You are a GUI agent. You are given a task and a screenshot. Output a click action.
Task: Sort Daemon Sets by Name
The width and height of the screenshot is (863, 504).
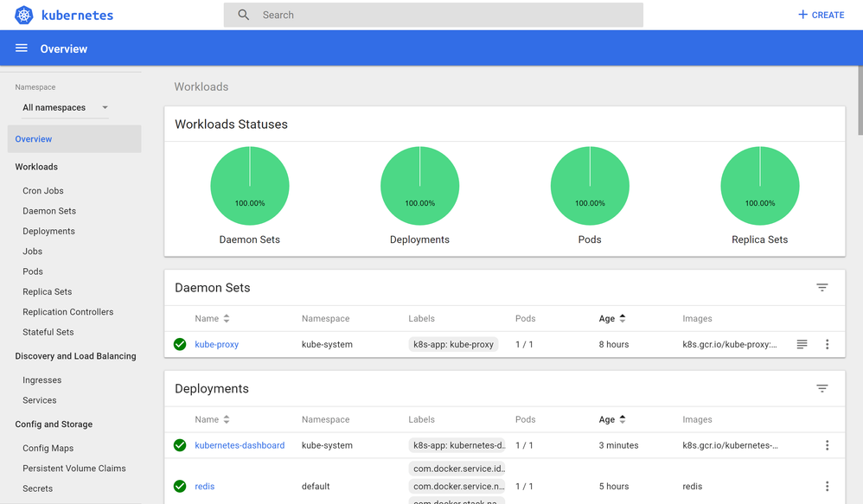(x=212, y=319)
